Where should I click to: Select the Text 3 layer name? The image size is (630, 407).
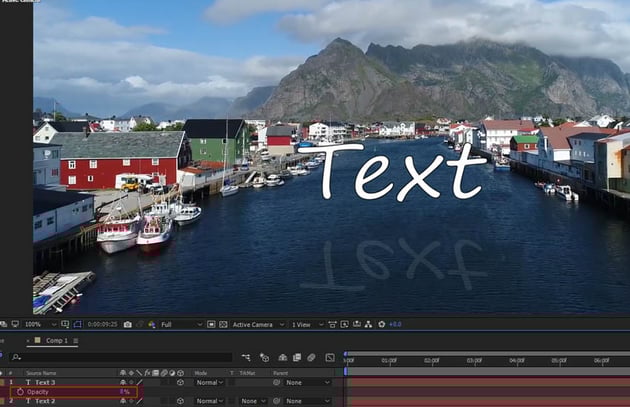(46, 382)
